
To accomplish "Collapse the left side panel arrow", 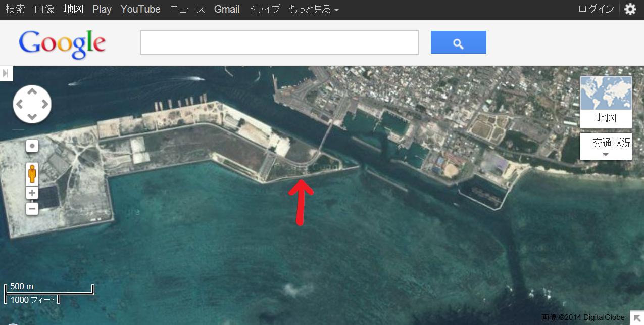I will [6, 73].
